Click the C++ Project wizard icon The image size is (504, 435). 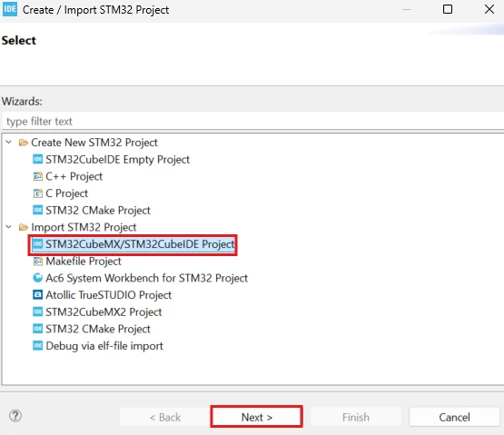click(37, 176)
